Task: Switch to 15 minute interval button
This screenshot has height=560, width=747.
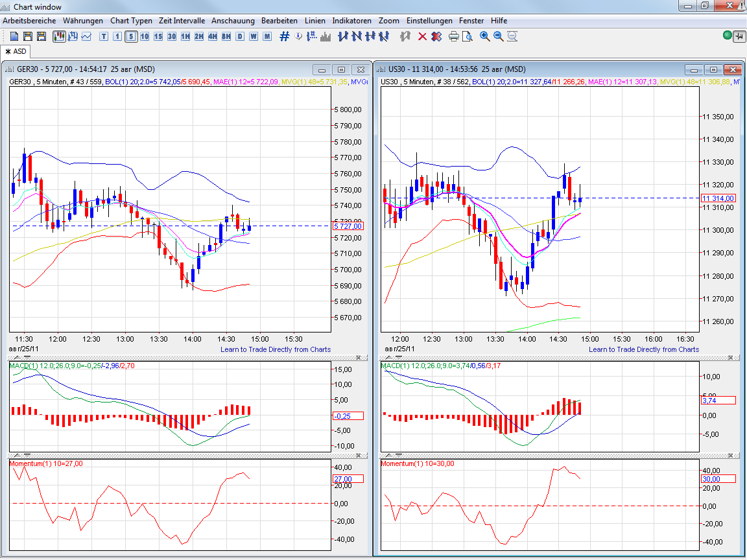Action: pyautogui.click(x=158, y=36)
